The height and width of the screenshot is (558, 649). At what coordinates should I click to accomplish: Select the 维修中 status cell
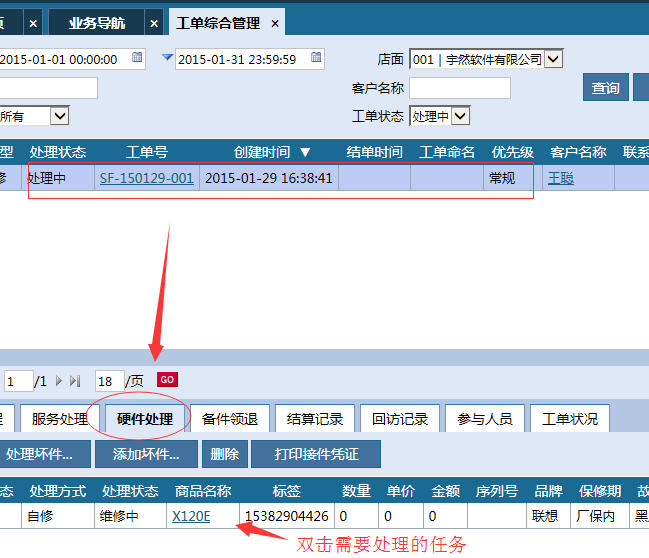(x=130, y=516)
